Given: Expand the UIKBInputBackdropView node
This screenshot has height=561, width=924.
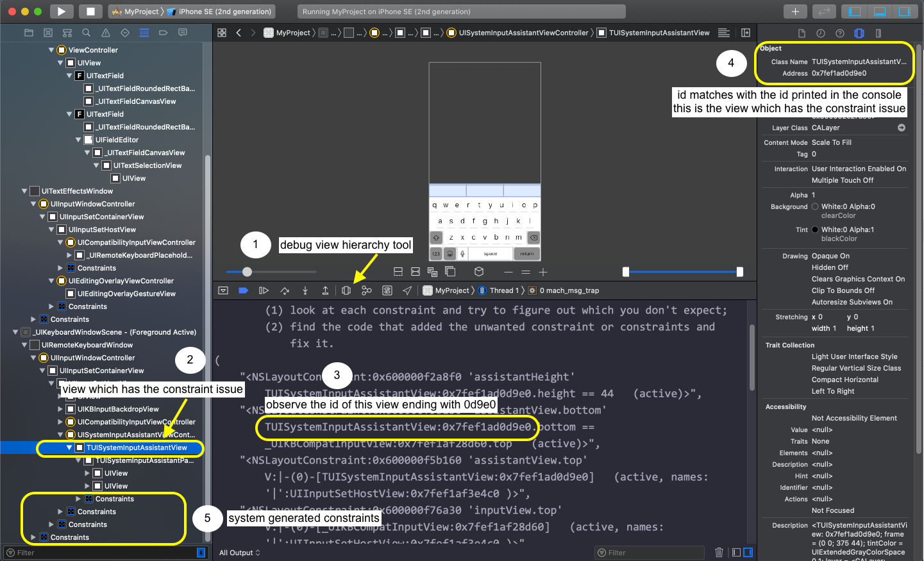Looking at the screenshot, I should coord(60,408).
